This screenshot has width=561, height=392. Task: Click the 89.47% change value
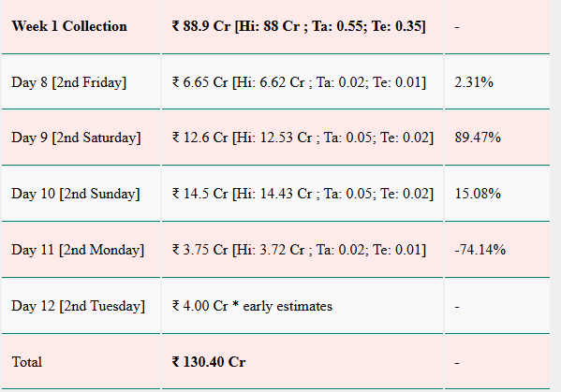478,138
